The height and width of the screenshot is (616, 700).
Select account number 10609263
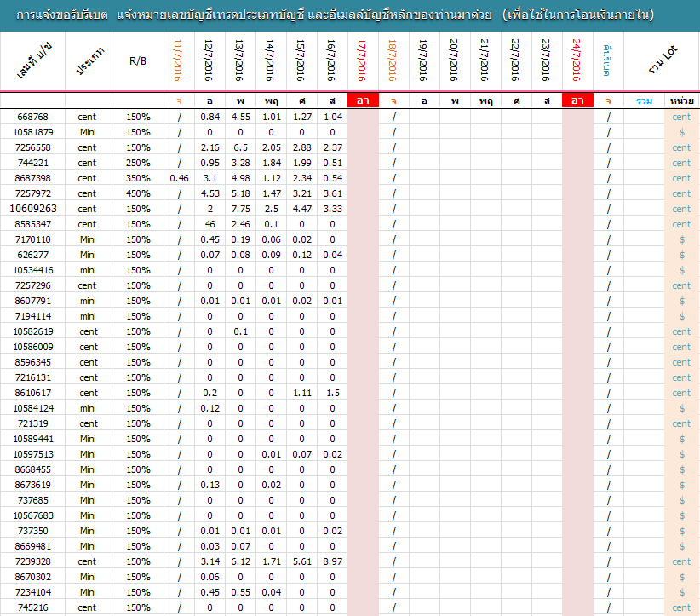[32, 209]
